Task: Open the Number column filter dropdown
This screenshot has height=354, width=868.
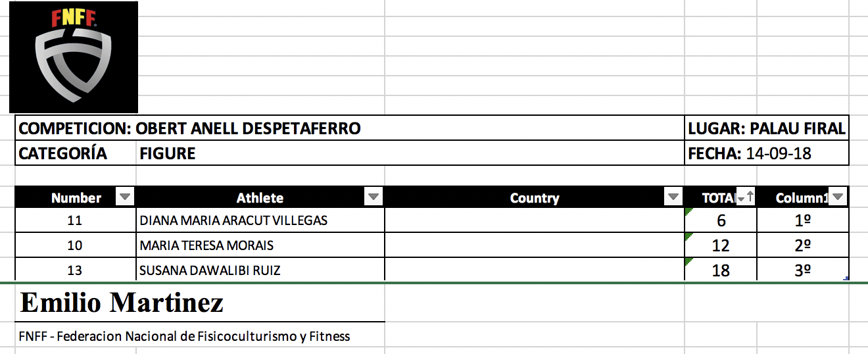Action: pyautogui.click(x=125, y=197)
